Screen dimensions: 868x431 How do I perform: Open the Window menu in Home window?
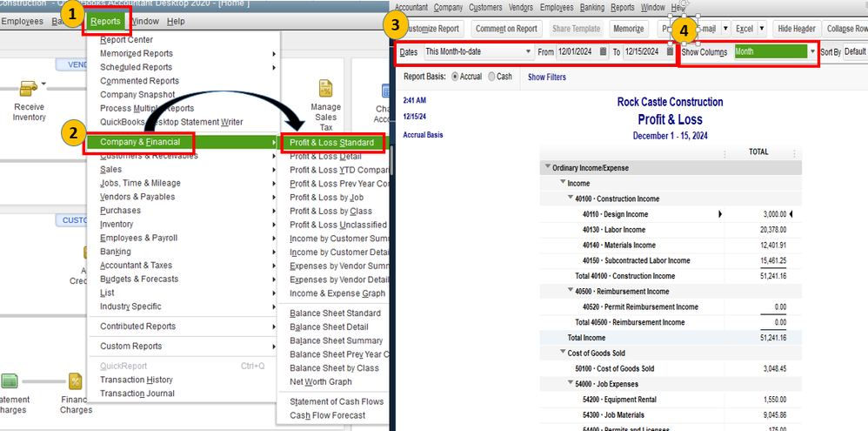(x=145, y=22)
